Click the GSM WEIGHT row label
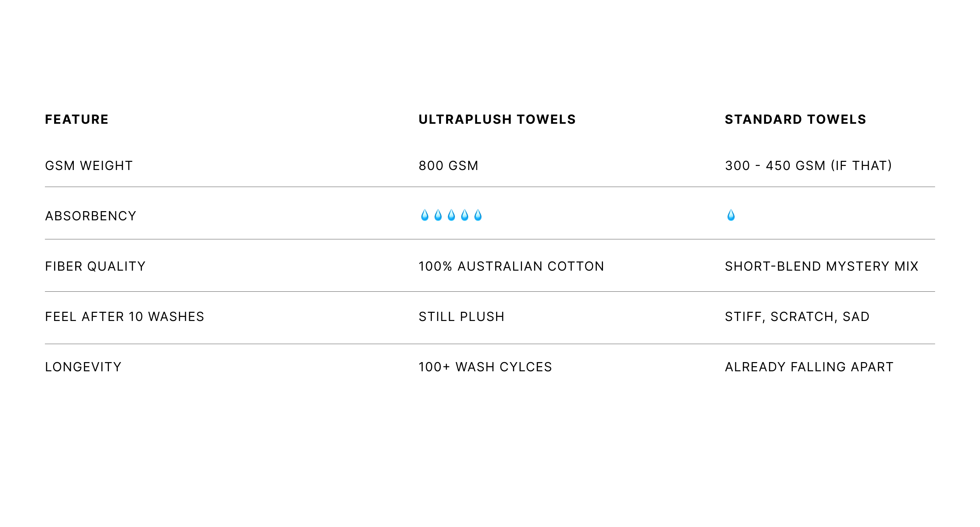The image size is (980, 527). point(89,166)
